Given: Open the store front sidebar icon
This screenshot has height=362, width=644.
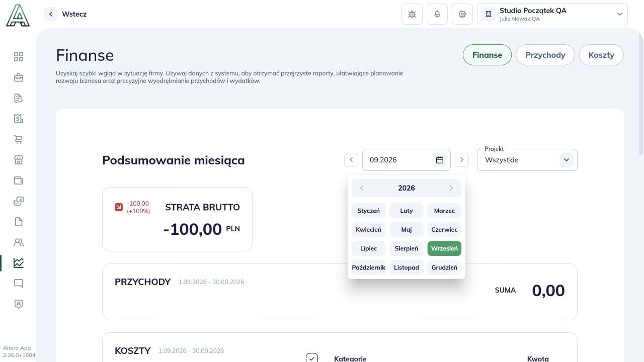Looking at the screenshot, I should pos(19,160).
